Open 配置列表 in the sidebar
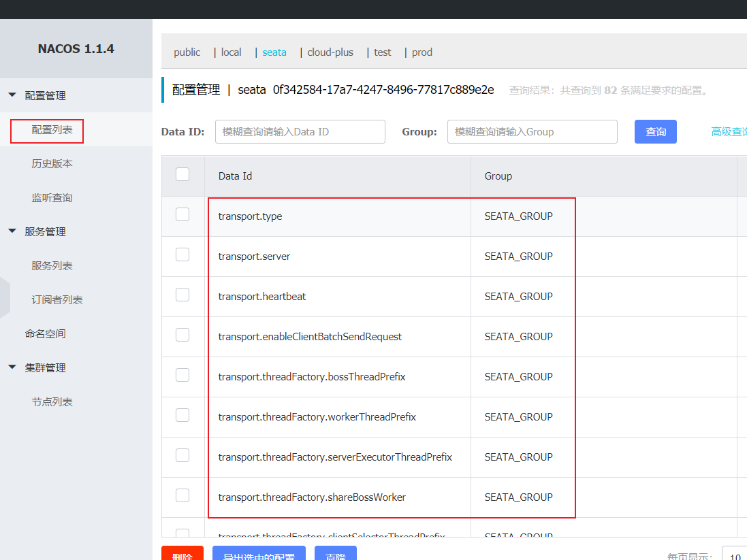This screenshot has width=747, height=560. pyautogui.click(x=52, y=129)
